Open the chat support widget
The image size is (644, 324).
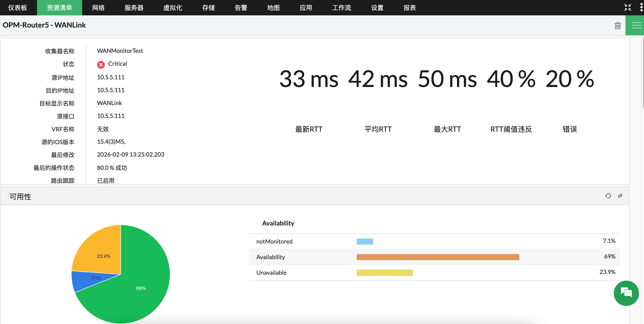[626, 293]
